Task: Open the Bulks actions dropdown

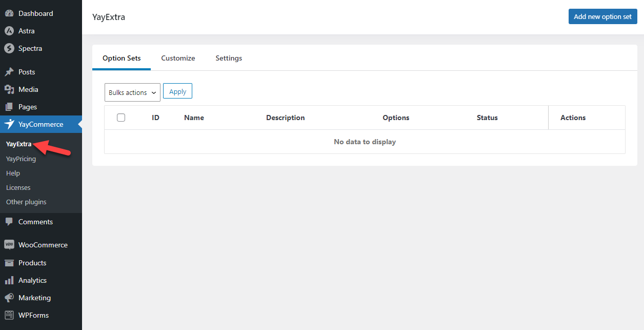Action: click(132, 92)
